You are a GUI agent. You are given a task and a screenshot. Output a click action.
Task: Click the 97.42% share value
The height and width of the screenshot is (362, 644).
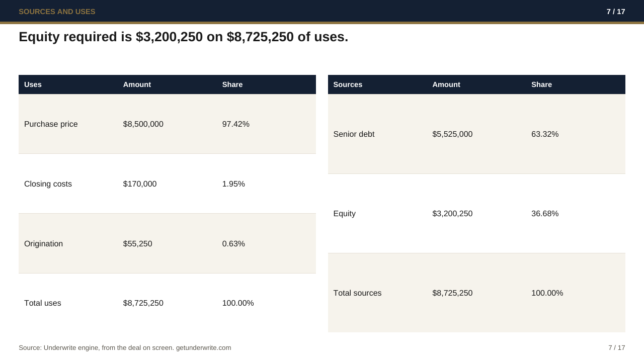(x=236, y=124)
